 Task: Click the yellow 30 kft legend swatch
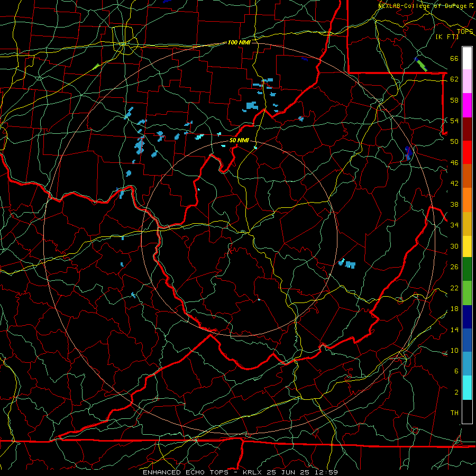click(467, 246)
